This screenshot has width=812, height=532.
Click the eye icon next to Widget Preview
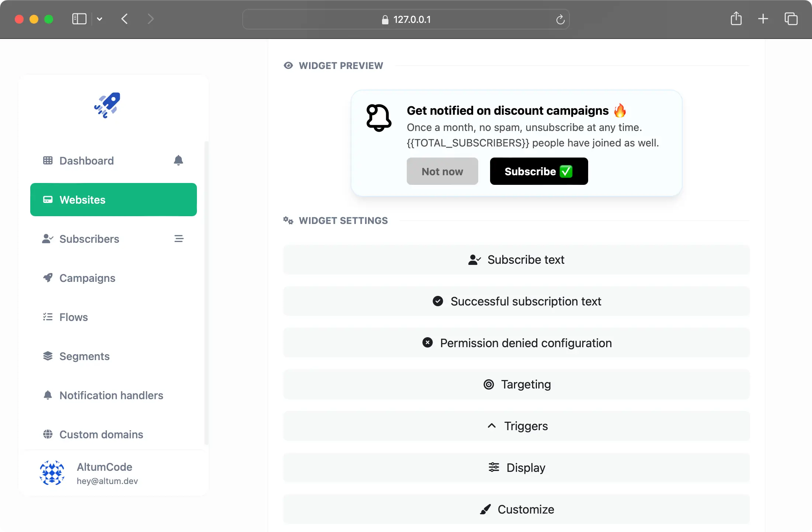click(288, 65)
